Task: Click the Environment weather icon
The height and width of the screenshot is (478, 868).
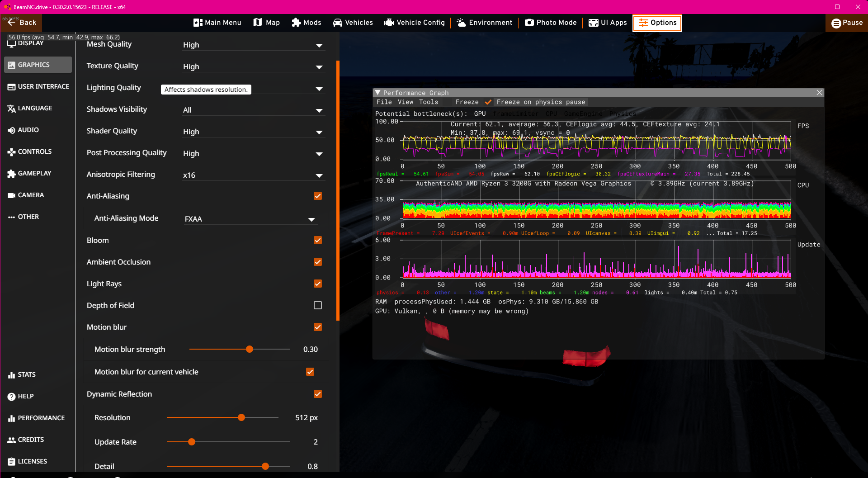Action: (x=462, y=23)
